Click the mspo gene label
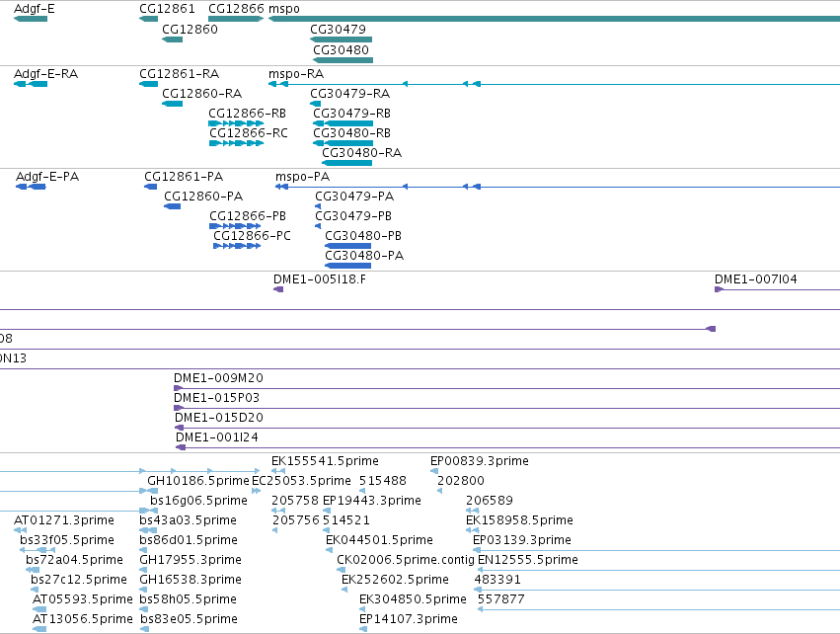This screenshot has width=840, height=634. (x=284, y=9)
